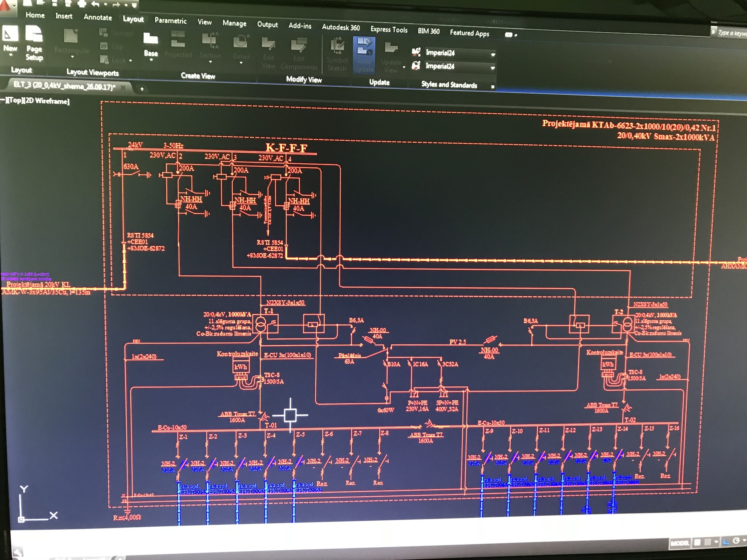Image resolution: width=747 pixels, height=560 pixels.
Task: Close the ELT_3 drawing file tab
Action: pos(123,87)
